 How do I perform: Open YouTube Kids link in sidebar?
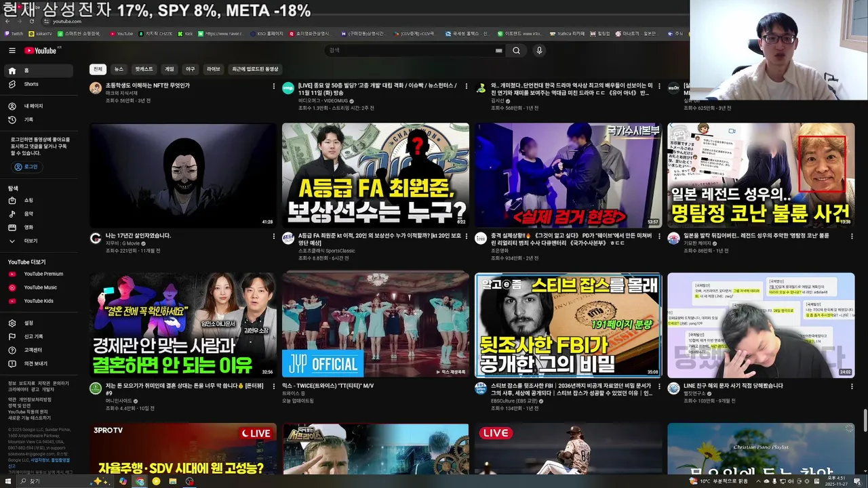click(39, 301)
